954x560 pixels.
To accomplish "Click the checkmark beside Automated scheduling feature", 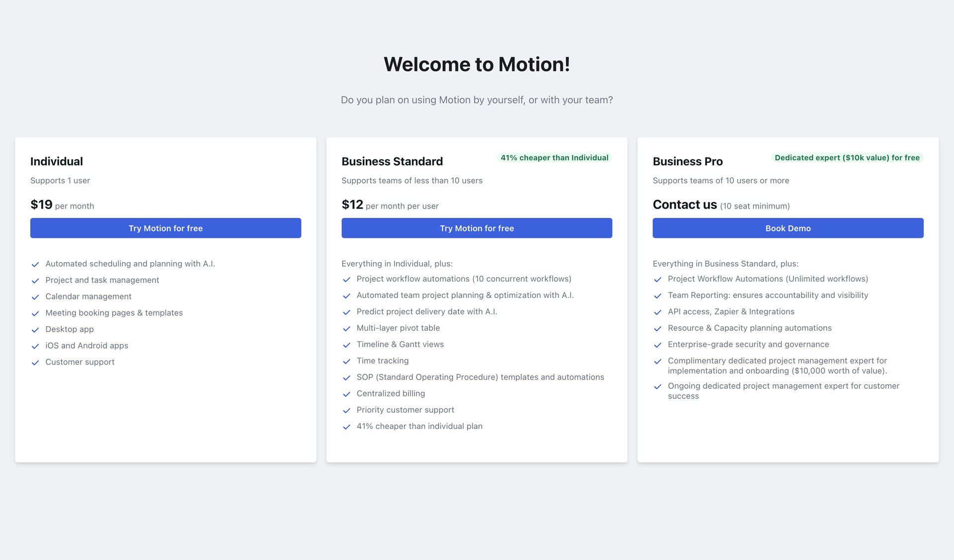I will (x=35, y=264).
